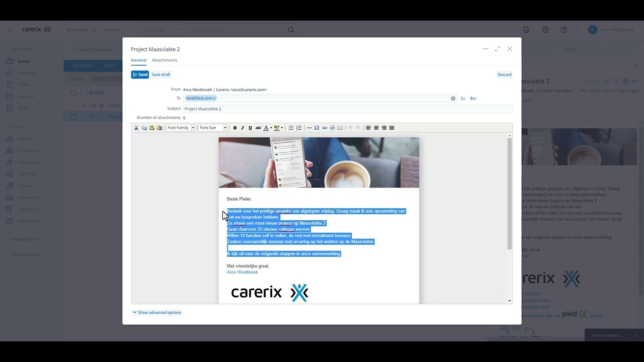644x362 pixels.
Task: Click the Arco Westbroek signature link
Action: click(x=243, y=272)
